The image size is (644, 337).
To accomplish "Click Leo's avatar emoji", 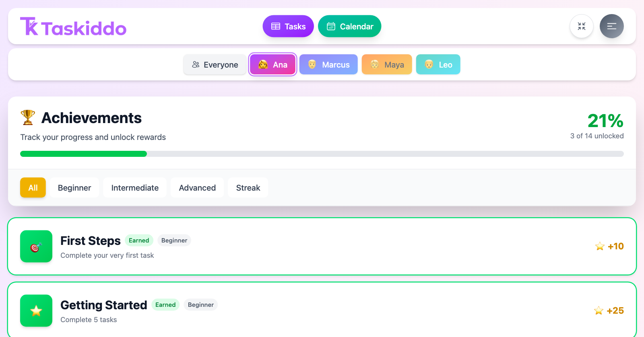I will point(429,64).
